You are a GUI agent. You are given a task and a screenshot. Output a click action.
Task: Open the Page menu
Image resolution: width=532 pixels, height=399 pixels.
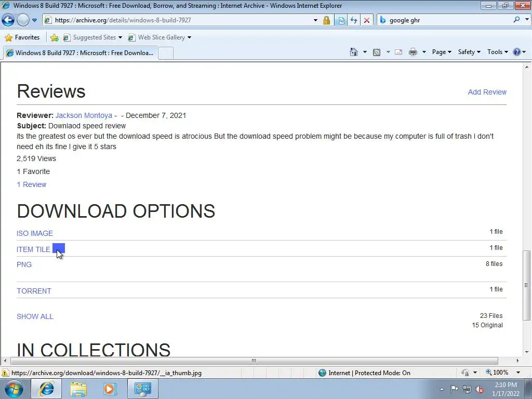(442, 52)
